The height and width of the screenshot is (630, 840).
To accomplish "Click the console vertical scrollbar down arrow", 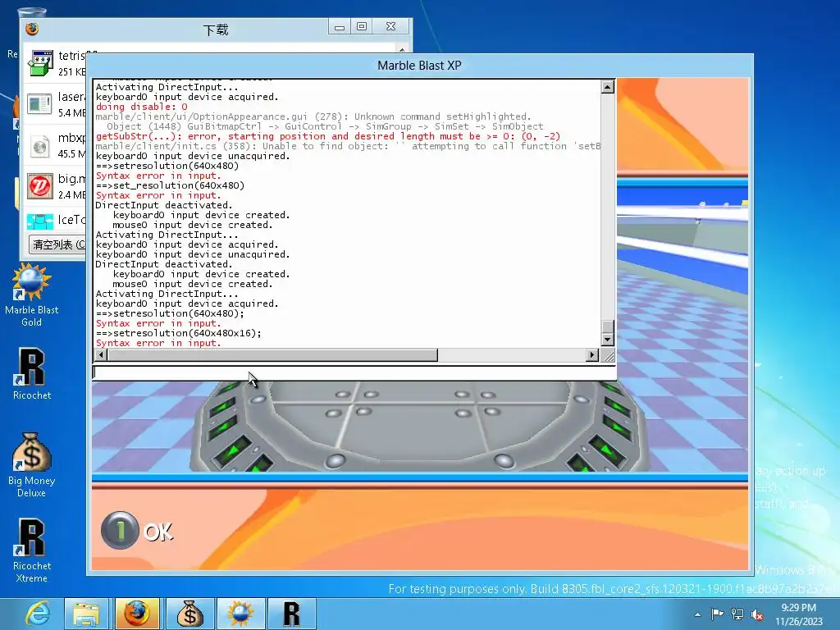I will point(608,339).
